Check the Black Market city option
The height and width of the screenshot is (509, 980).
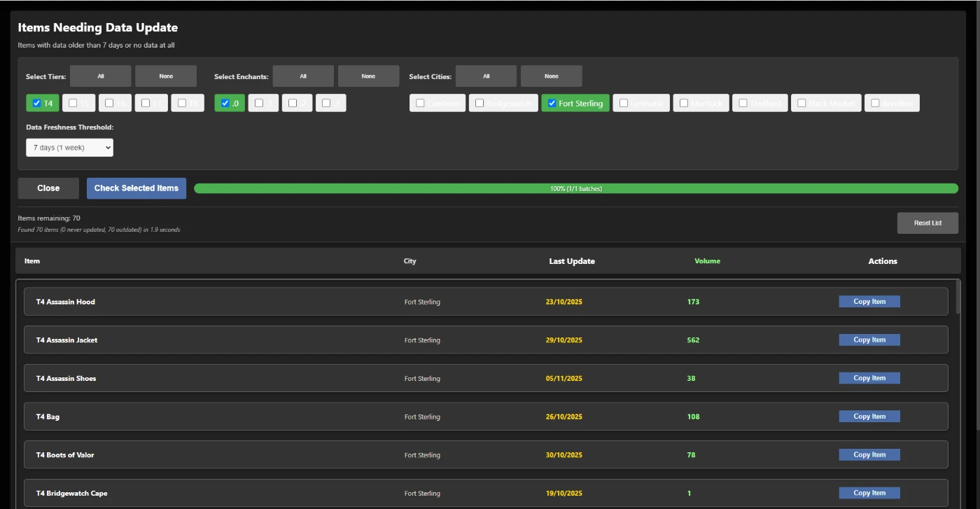(x=802, y=104)
